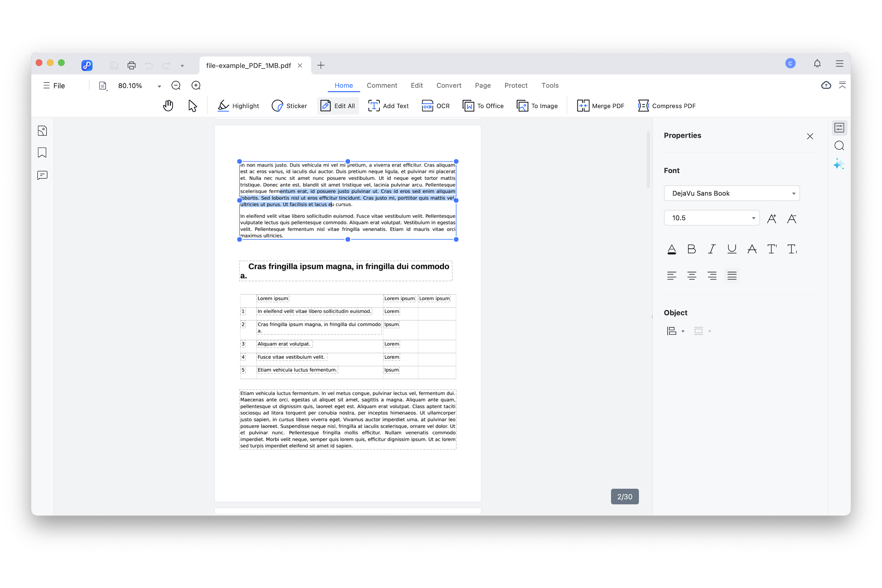Toggle superscript formatting
Screen dimensions: 882x588
tap(772, 249)
